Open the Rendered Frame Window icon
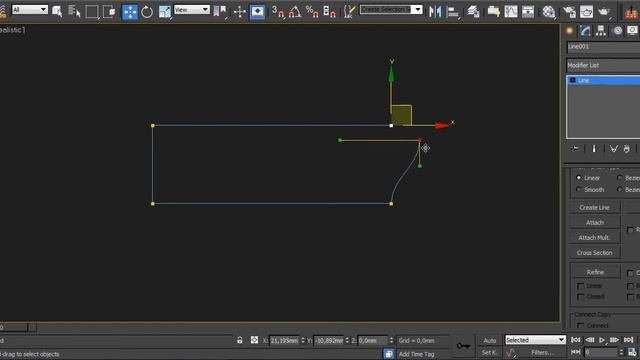 click(586, 12)
